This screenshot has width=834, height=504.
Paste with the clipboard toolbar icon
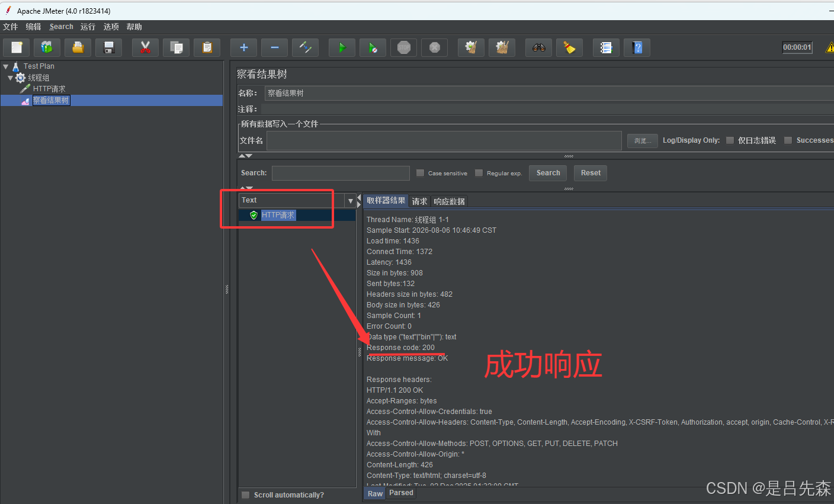(207, 47)
